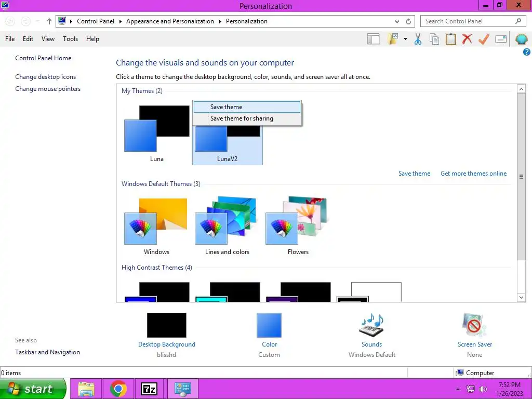532x399 pixels.
Task: Click the theme list scrollbar thumb
Action: coord(521,177)
